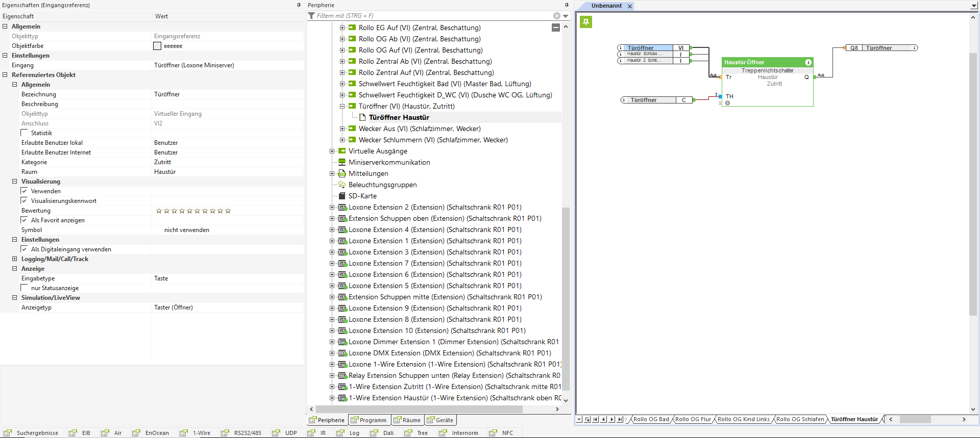Disable Als Favorit anzeigen checkbox
The image size is (980, 438).
[24, 220]
